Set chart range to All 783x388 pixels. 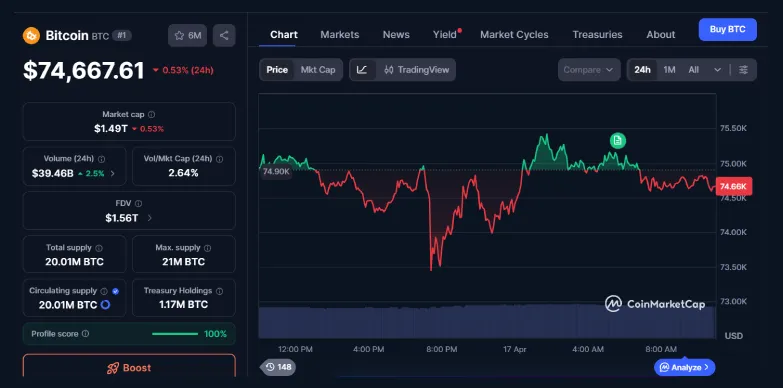694,70
